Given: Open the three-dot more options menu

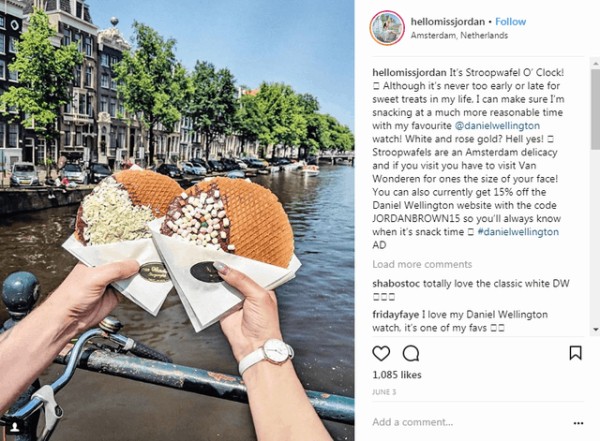Looking at the screenshot, I should 578,423.
